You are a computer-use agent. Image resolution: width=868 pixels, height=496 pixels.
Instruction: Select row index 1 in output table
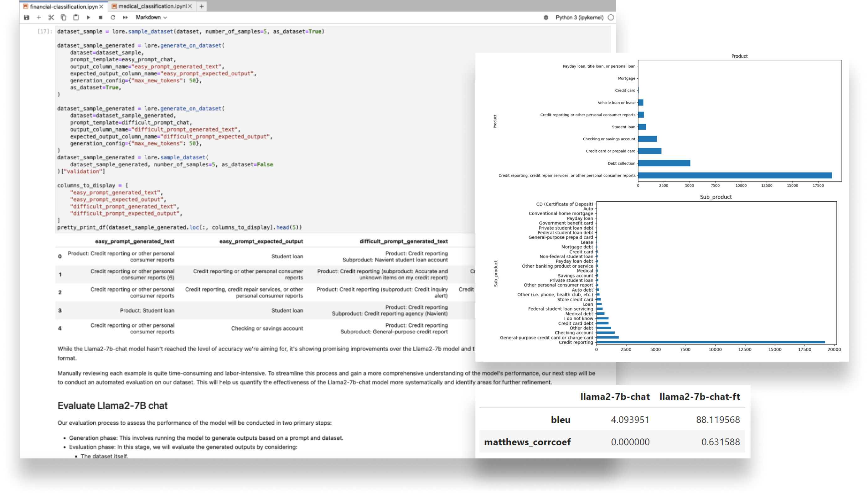(x=60, y=275)
